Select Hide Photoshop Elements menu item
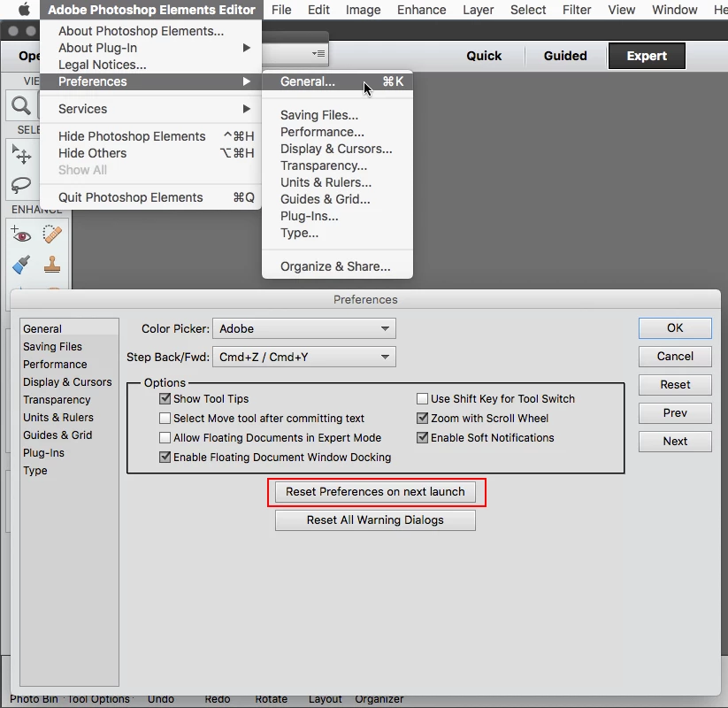 (x=151, y=136)
